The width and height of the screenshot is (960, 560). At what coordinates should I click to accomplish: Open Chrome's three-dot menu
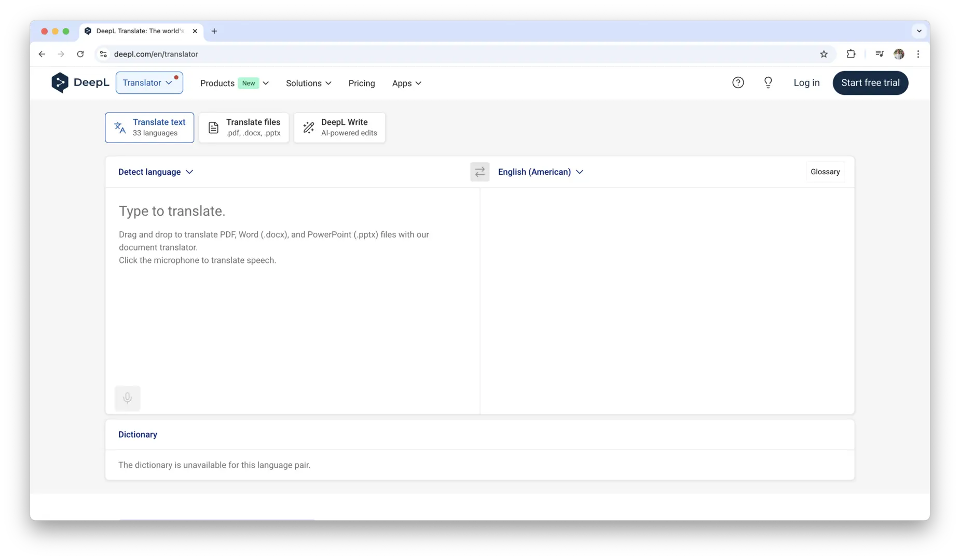[x=918, y=54]
